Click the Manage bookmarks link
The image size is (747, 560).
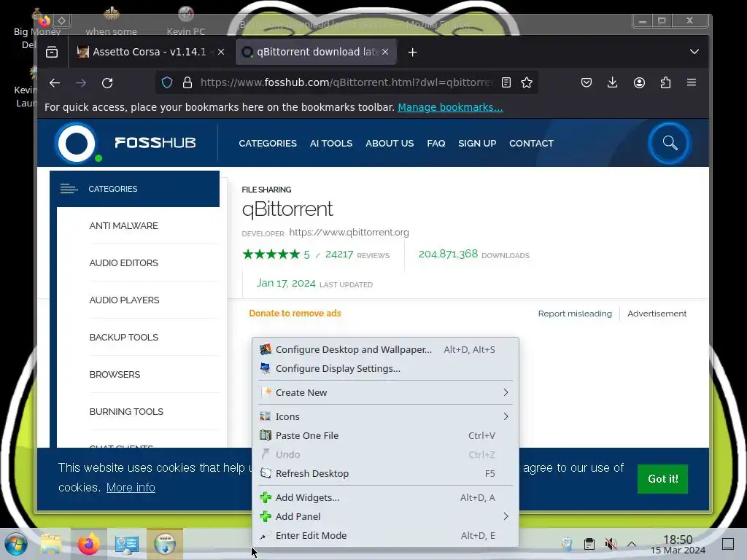pyautogui.click(x=450, y=107)
